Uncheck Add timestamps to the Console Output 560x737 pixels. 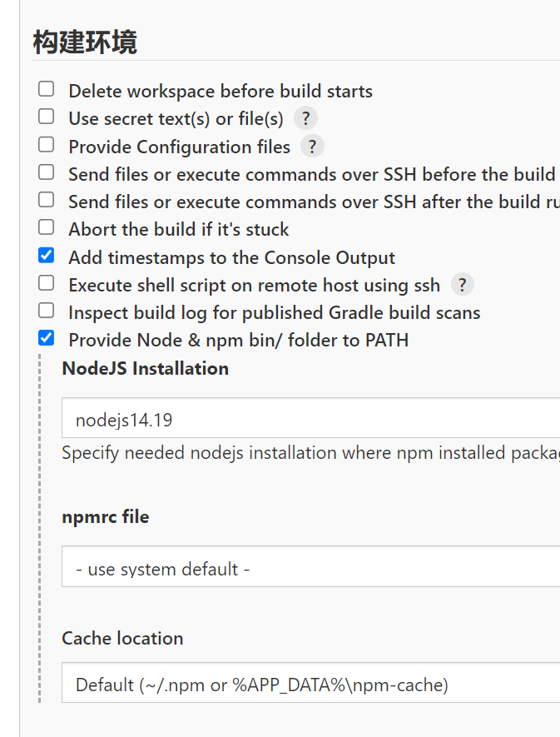coord(47,256)
